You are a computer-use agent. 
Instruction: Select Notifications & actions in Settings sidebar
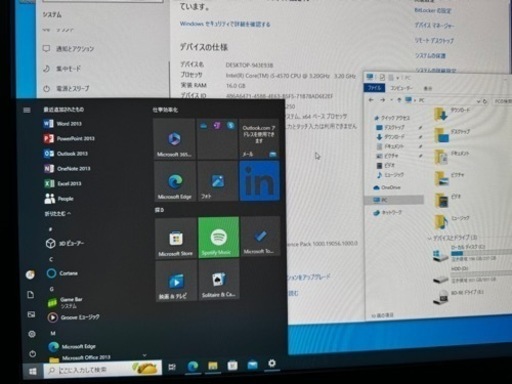[69, 49]
